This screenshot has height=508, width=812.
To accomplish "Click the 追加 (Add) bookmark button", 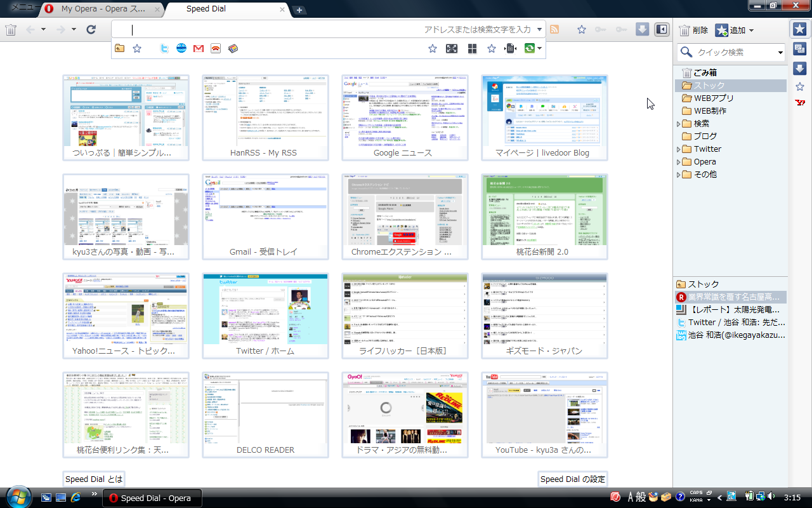I will click(x=730, y=30).
